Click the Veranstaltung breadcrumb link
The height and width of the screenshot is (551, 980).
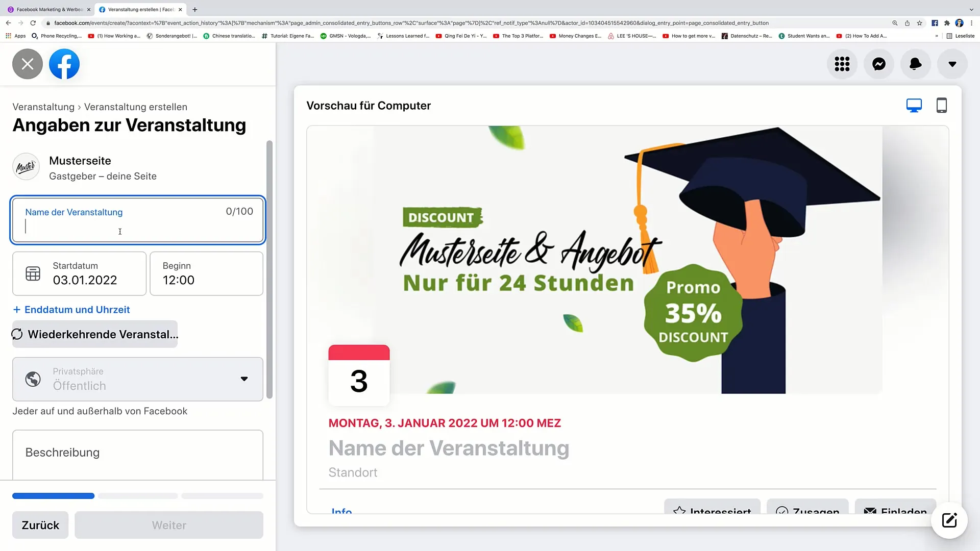coord(43,107)
